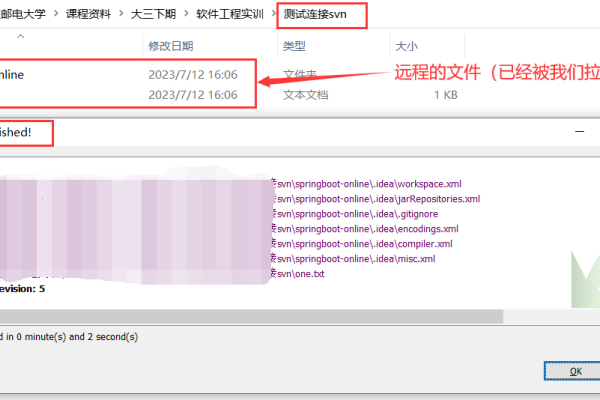Click the 1 KB size cell
The height and width of the screenshot is (400, 600).
click(x=446, y=95)
